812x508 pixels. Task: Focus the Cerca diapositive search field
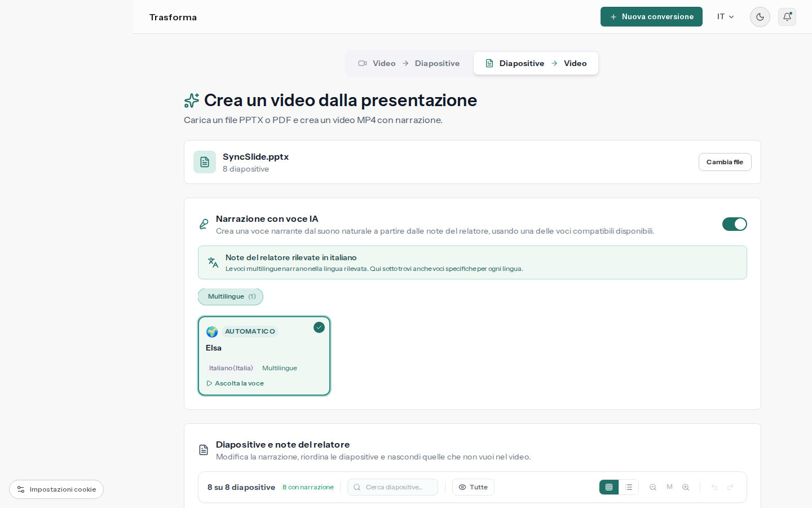pos(392,487)
